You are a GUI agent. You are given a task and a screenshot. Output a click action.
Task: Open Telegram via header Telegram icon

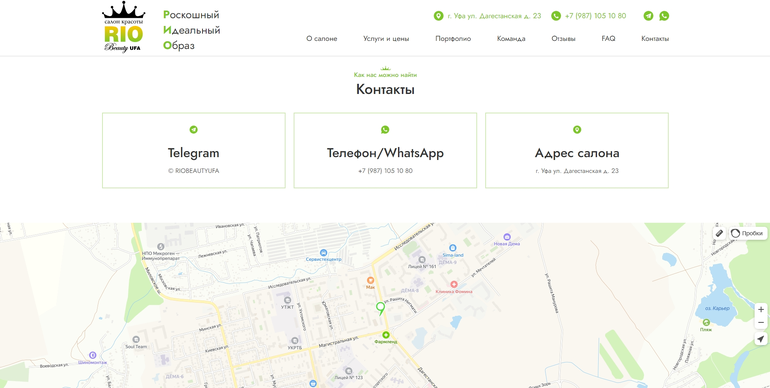[x=649, y=16]
